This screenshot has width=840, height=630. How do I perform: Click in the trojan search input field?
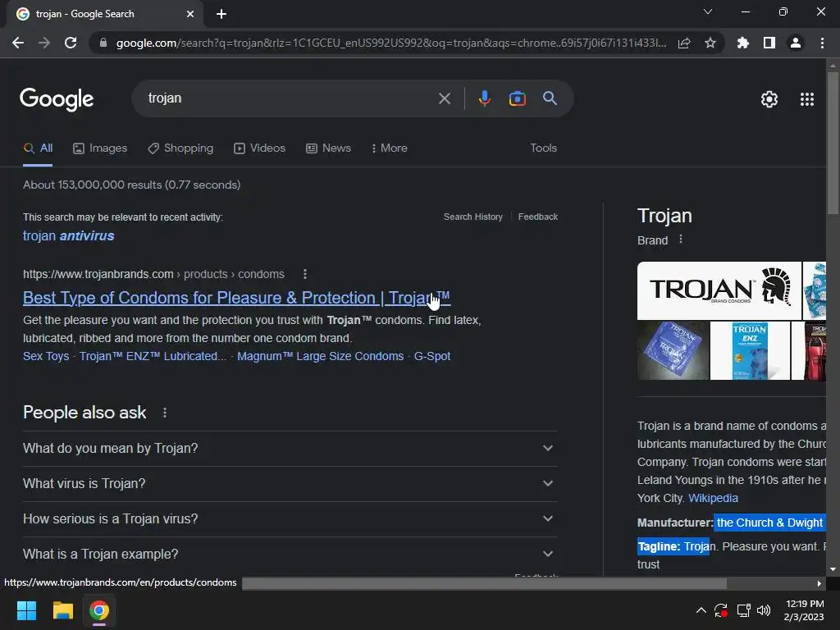(290, 98)
